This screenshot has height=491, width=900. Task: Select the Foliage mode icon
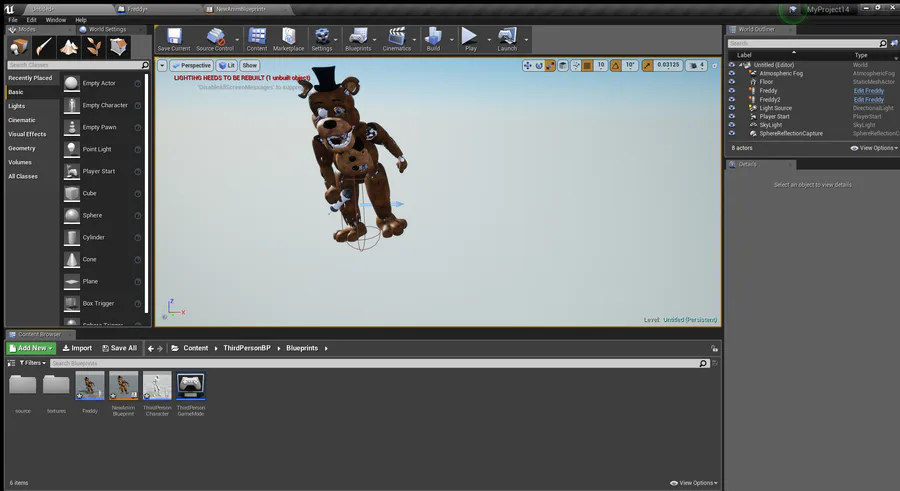click(x=94, y=48)
